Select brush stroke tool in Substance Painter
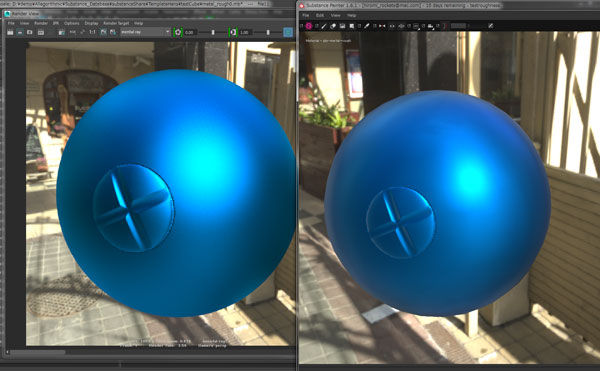This screenshot has height=371, width=600. click(x=324, y=26)
